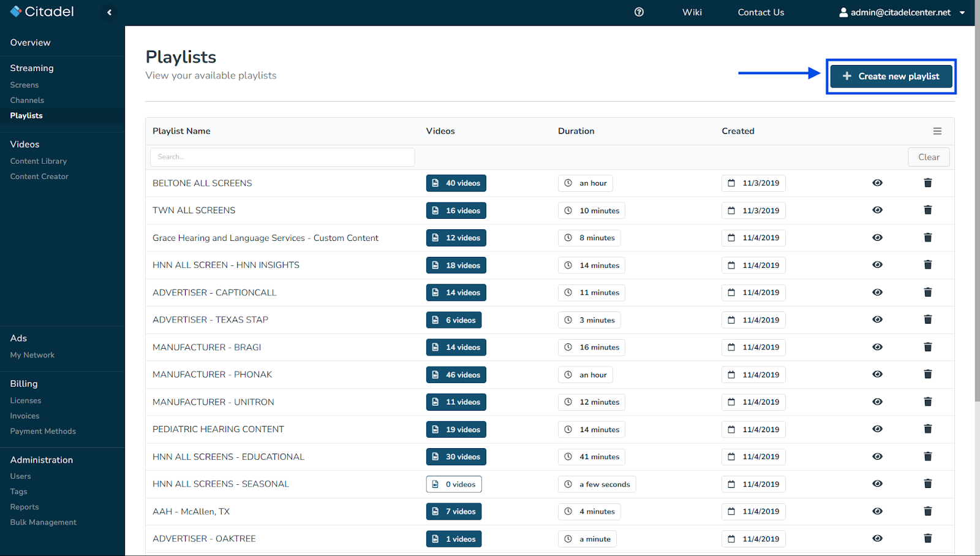Sort by the Duration column header
The height and width of the screenshot is (556, 980).
point(576,131)
